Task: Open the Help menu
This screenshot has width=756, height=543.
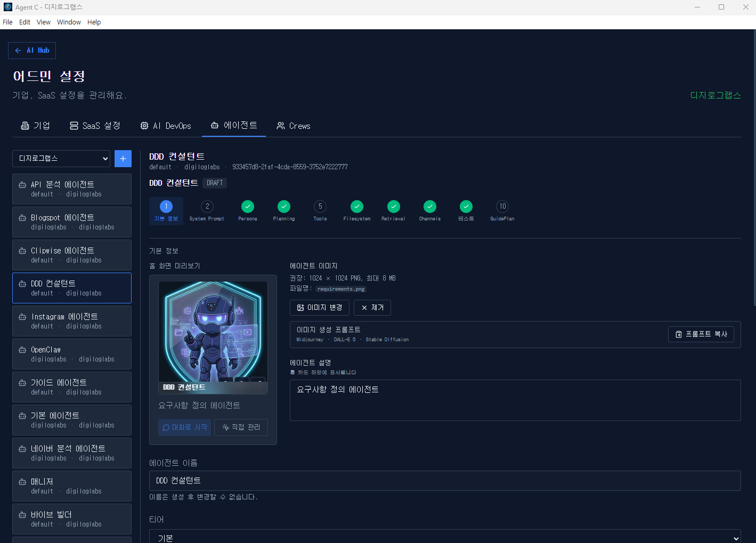Action: pyautogui.click(x=94, y=22)
